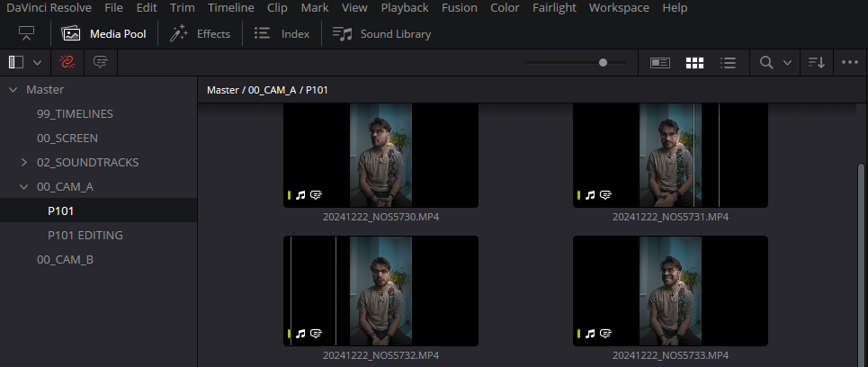Click the 20241222_NOS5731.MP4 file name

click(x=670, y=217)
